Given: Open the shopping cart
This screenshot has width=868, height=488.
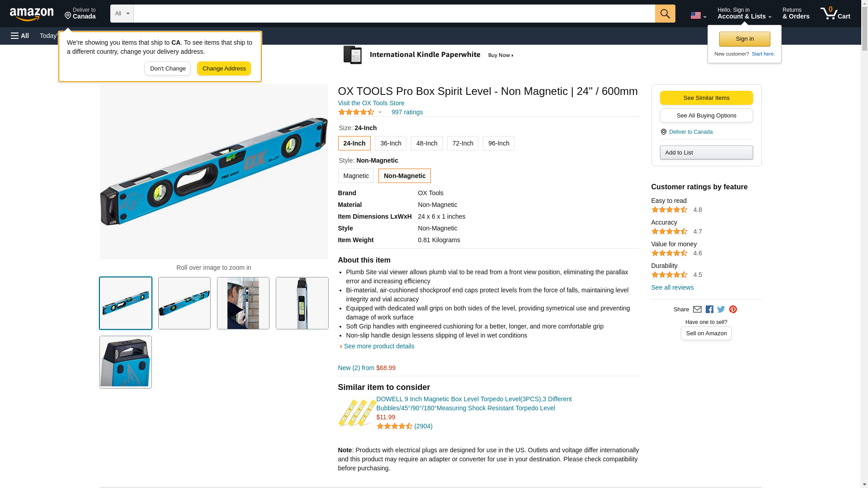Looking at the screenshot, I should click(x=835, y=14).
